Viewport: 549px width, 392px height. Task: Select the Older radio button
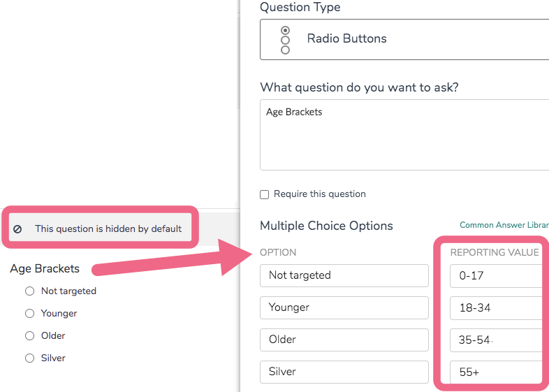click(29, 335)
